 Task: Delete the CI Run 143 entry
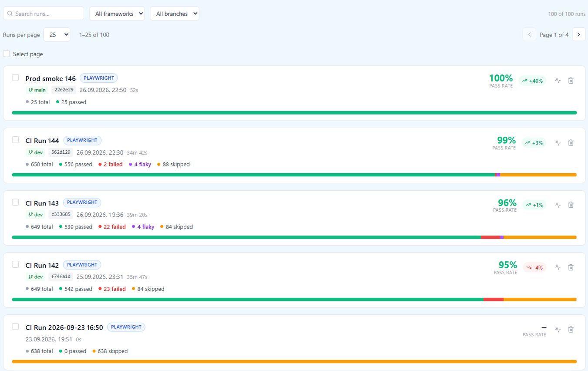[x=571, y=205]
